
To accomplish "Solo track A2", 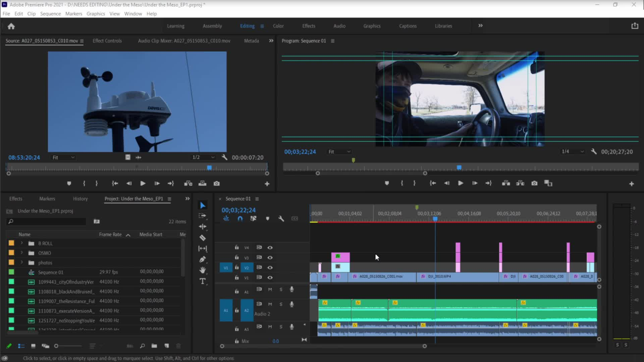I will pyautogui.click(x=281, y=304).
